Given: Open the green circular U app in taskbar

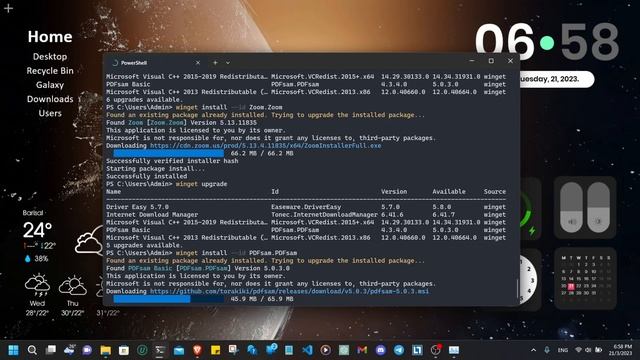Looking at the screenshot, I should click(142, 350).
